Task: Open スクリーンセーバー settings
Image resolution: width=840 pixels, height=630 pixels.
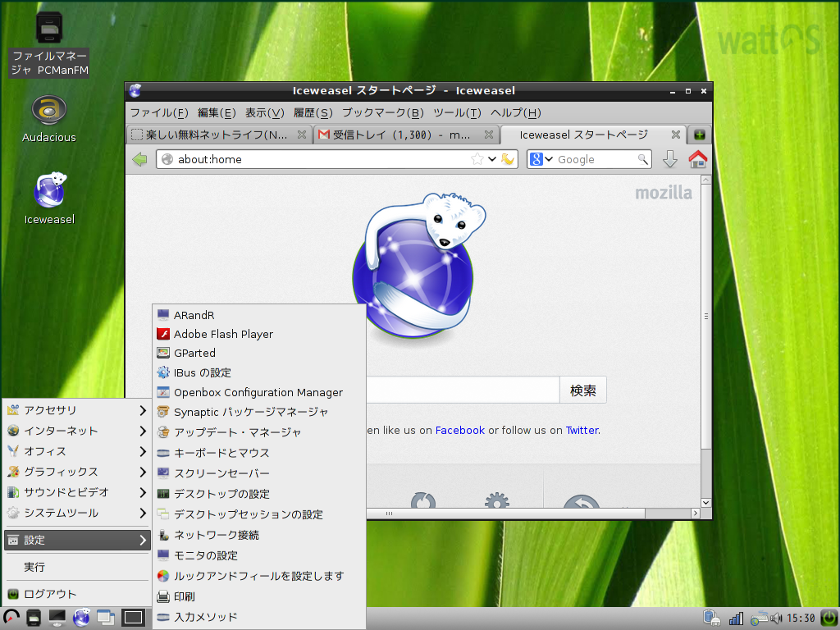Action: (x=259, y=473)
